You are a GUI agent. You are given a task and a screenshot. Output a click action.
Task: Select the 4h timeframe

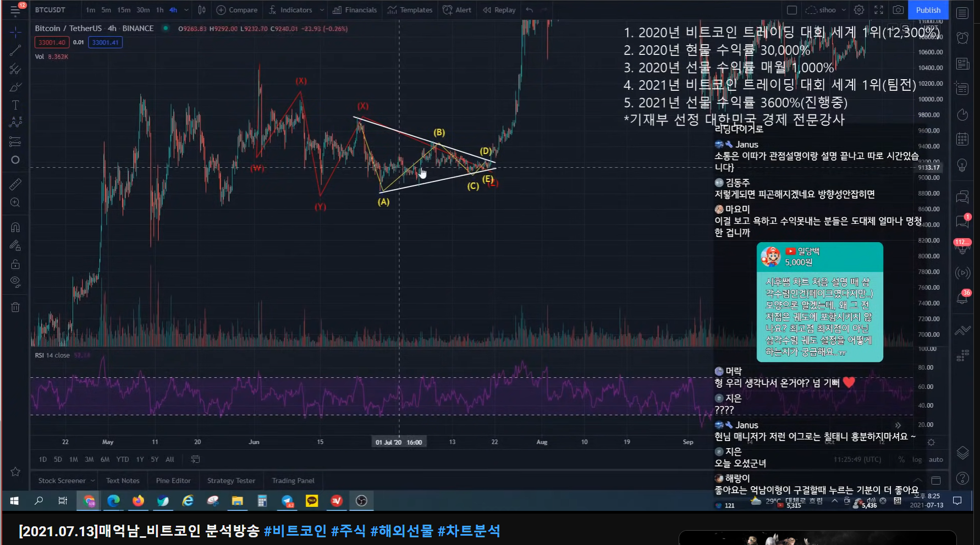point(173,10)
